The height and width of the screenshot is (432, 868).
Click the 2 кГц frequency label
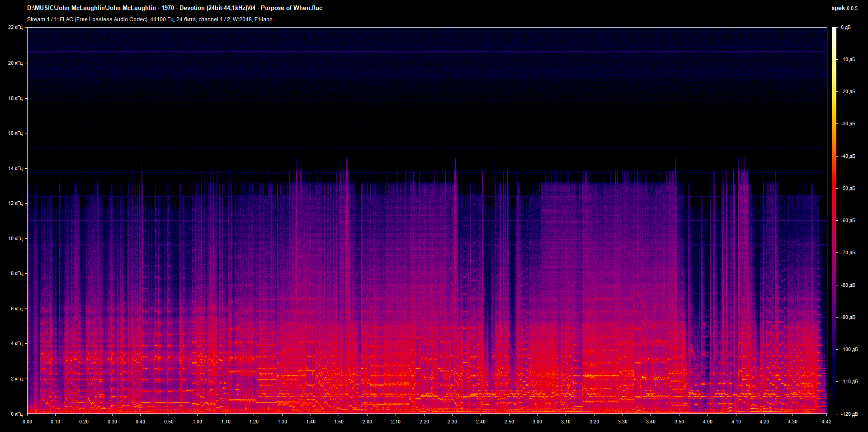(x=17, y=379)
